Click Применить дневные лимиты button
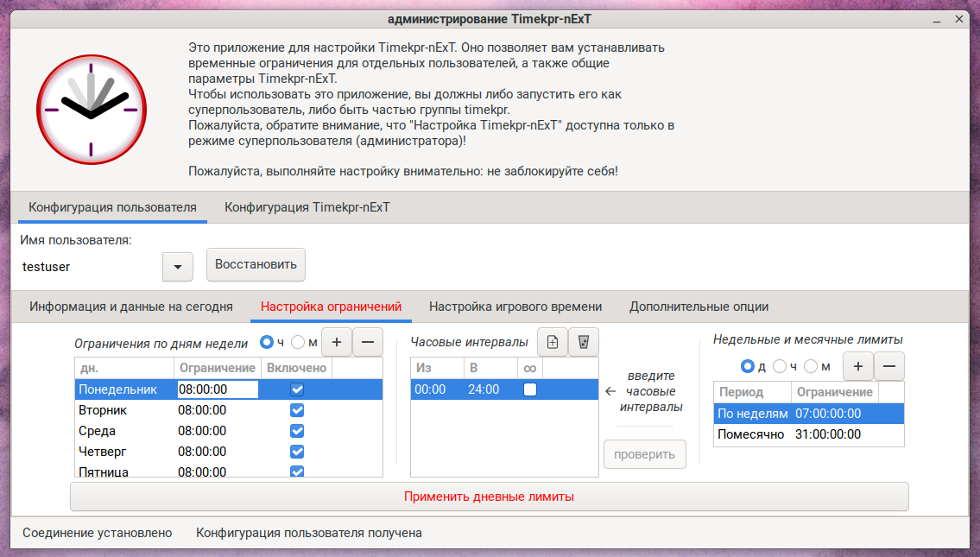The height and width of the screenshot is (557, 980). (489, 497)
